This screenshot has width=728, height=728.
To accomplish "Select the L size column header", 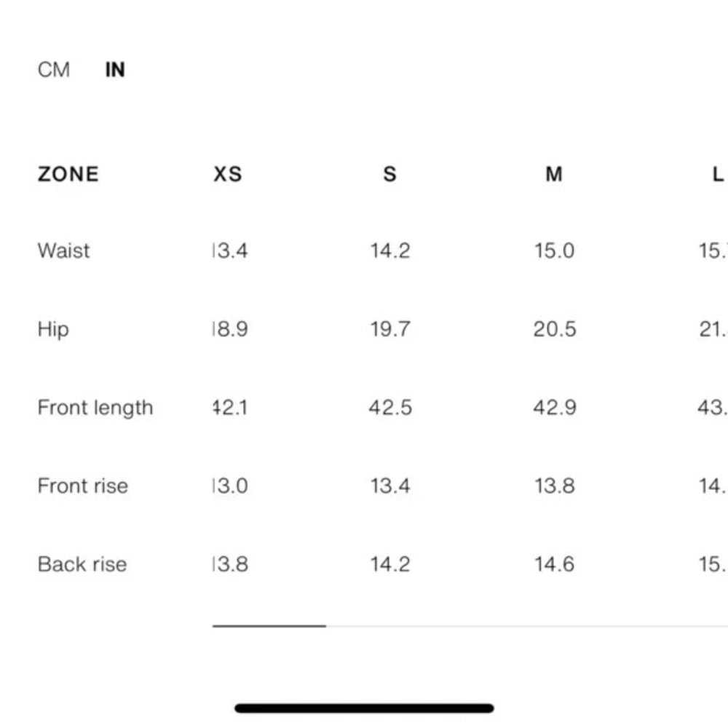I will coord(719,175).
